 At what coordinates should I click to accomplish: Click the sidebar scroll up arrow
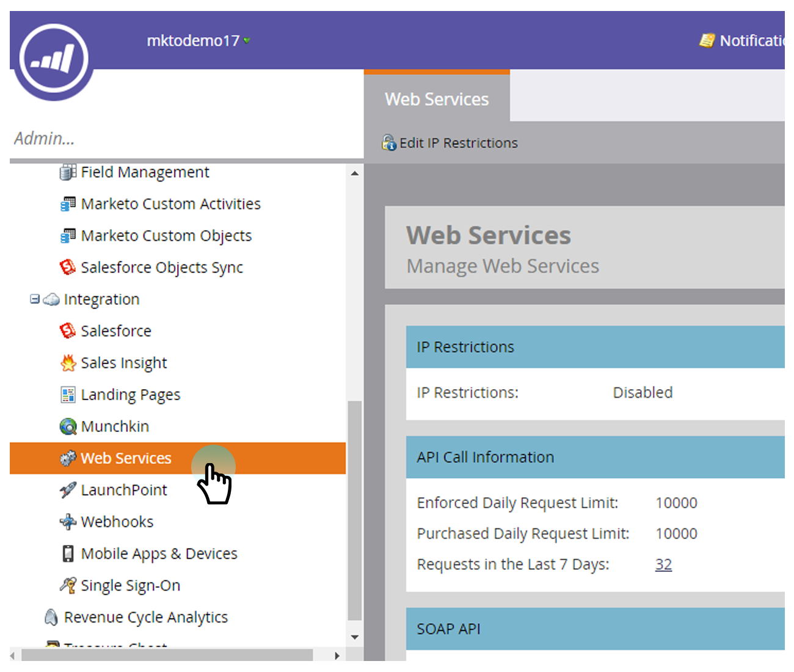point(355,173)
